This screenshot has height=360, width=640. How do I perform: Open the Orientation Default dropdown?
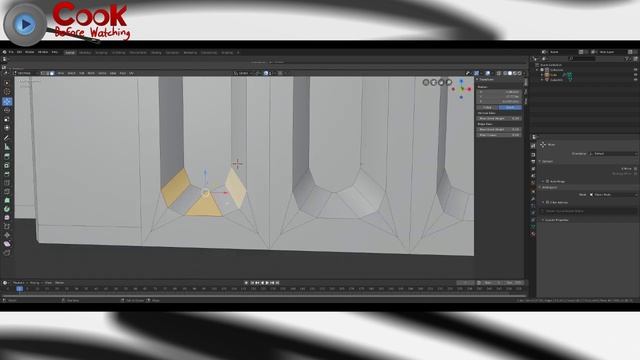pos(613,154)
